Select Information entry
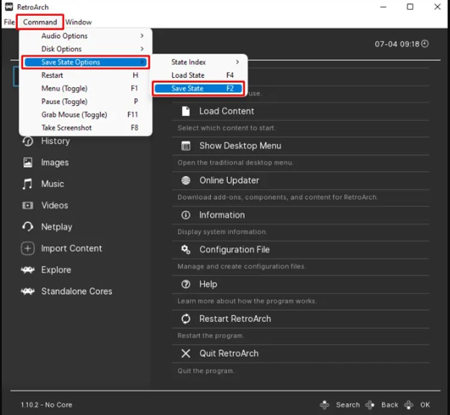Screen dimensions: 450x415 pyautogui.click(x=222, y=215)
